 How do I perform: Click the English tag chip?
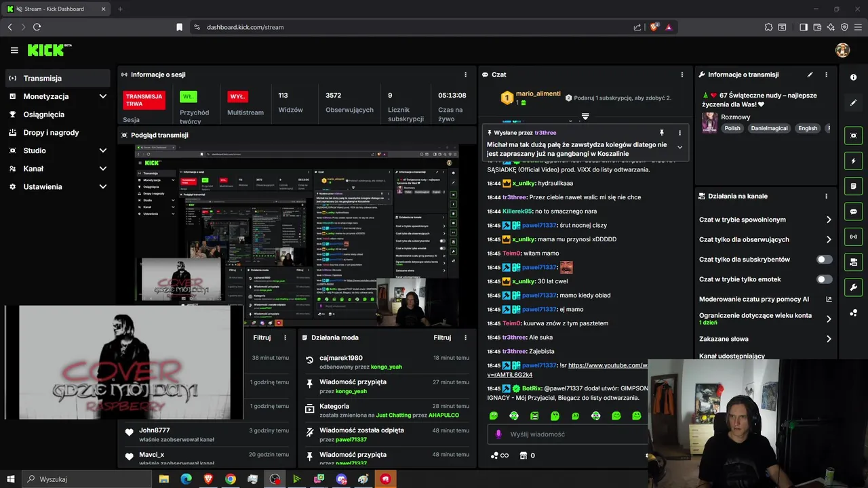click(808, 128)
